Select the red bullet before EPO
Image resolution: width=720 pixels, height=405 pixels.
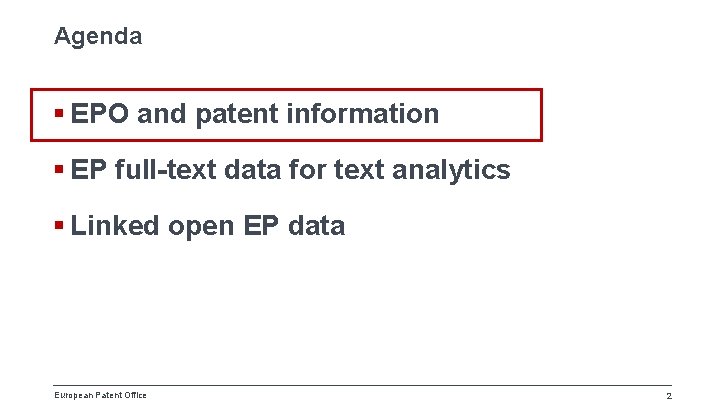[x=59, y=112]
